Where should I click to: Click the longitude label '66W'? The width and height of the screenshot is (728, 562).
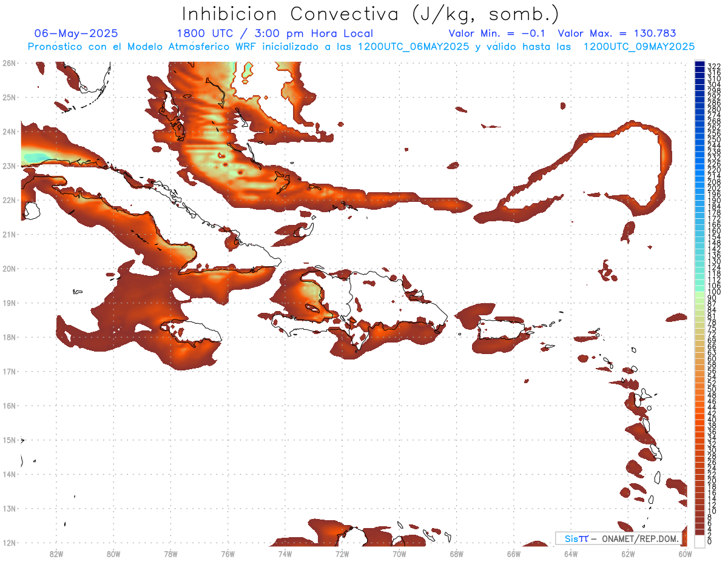(514, 554)
